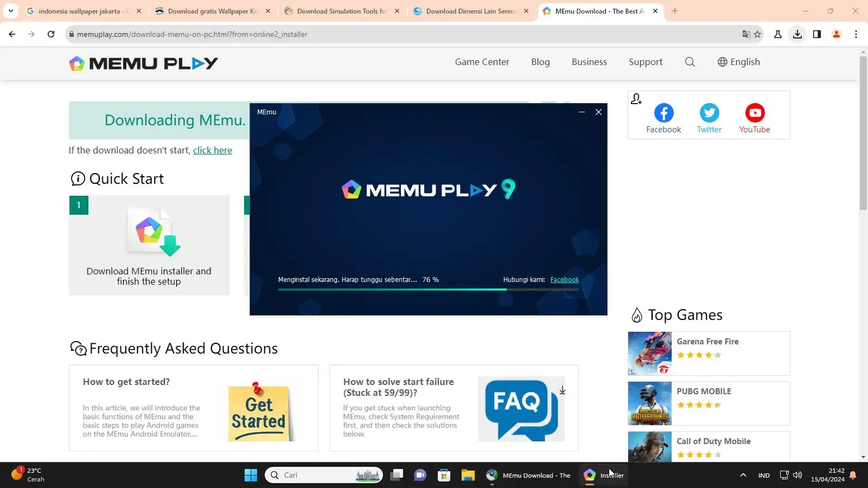Open Game Center menu
The image size is (868, 488).
pyautogui.click(x=482, y=62)
